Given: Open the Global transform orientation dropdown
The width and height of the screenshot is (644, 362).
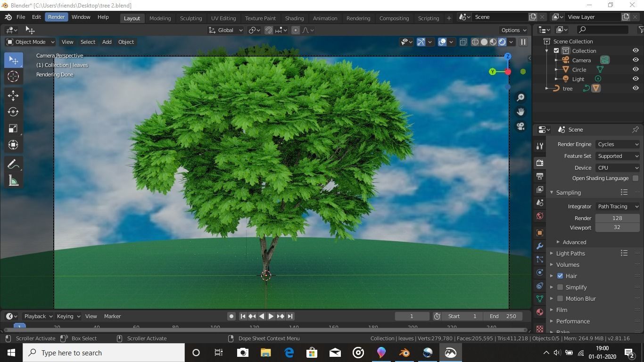Looking at the screenshot, I should [226, 30].
